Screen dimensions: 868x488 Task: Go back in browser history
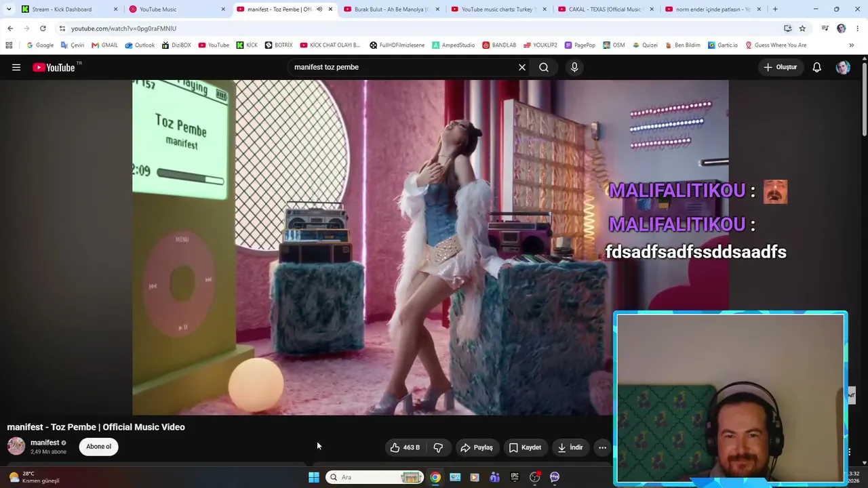tap(10, 28)
